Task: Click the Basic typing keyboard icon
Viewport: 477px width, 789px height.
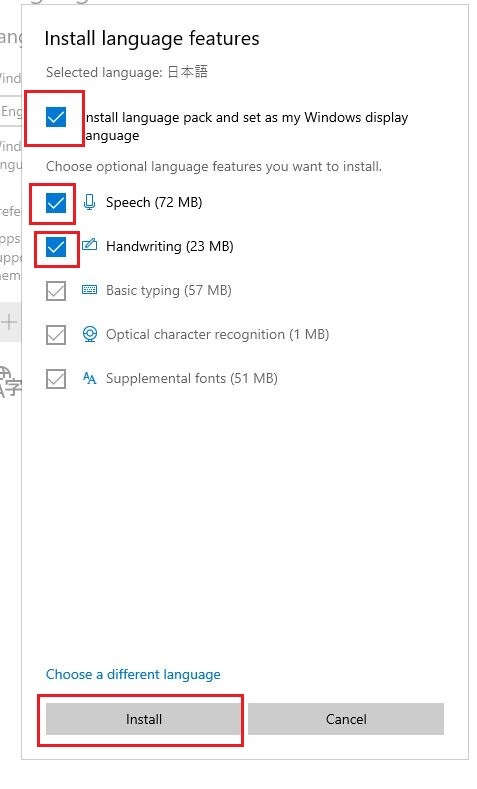Action: (90, 290)
